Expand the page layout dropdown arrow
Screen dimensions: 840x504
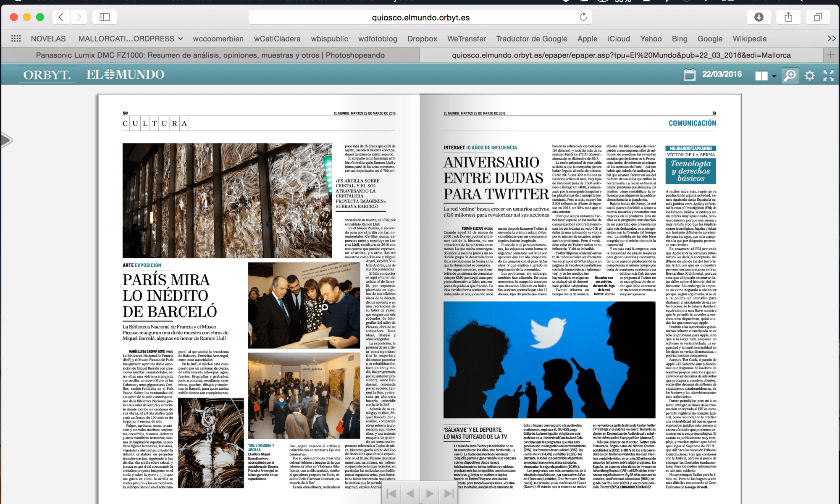point(774,76)
